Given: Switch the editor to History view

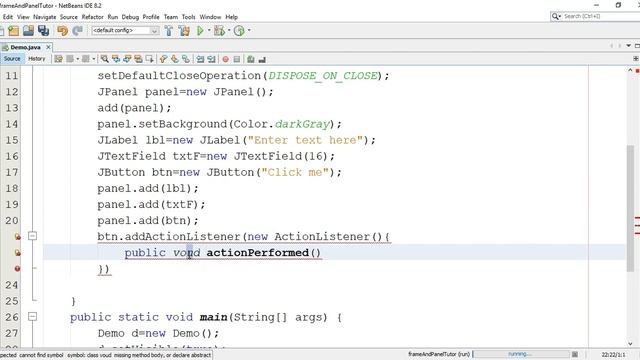Looking at the screenshot, I should (37, 59).
